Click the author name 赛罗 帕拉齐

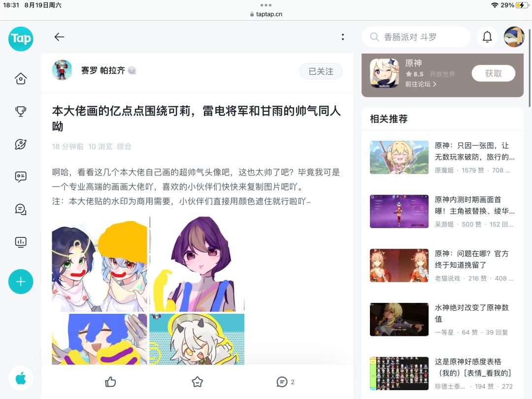coord(103,70)
